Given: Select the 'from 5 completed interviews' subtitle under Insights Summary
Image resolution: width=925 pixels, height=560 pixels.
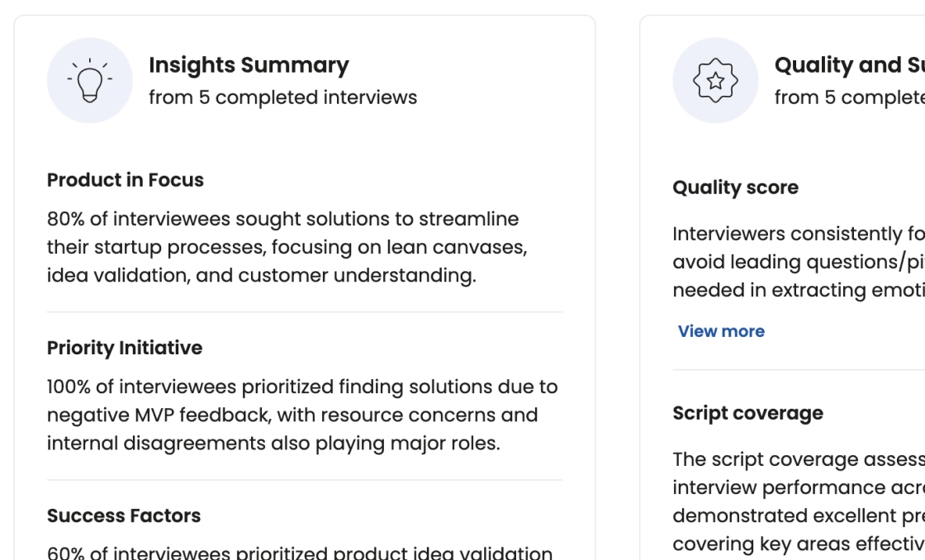Looking at the screenshot, I should tap(282, 97).
